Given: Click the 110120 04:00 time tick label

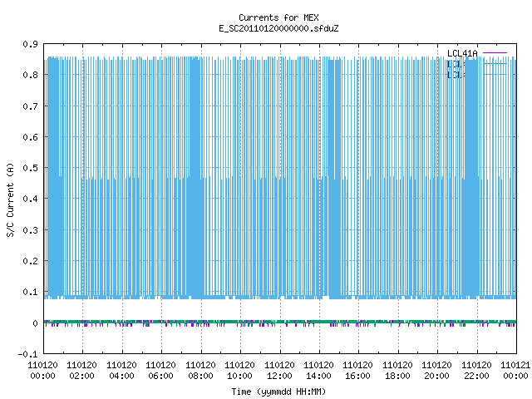Looking at the screenshot, I should (x=122, y=371).
